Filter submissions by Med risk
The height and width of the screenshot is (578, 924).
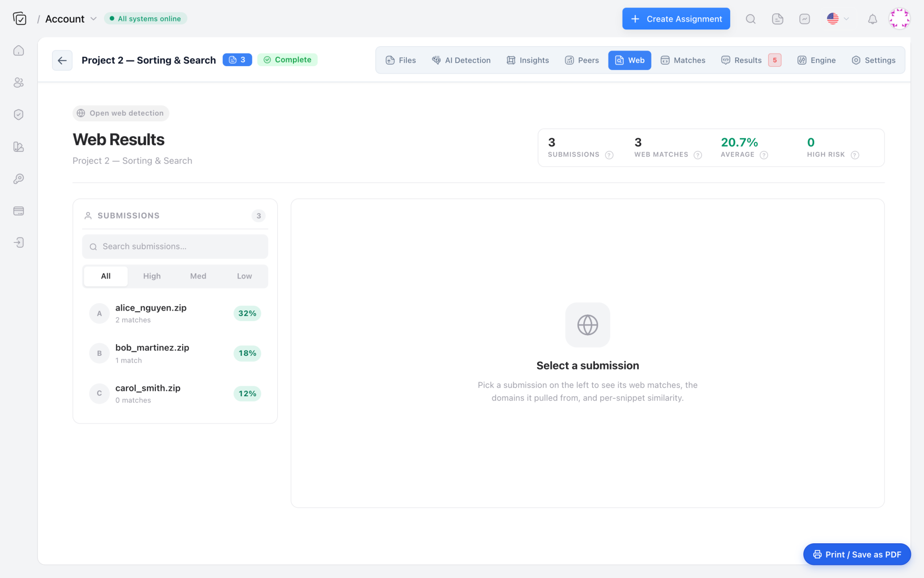pos(198,276)
